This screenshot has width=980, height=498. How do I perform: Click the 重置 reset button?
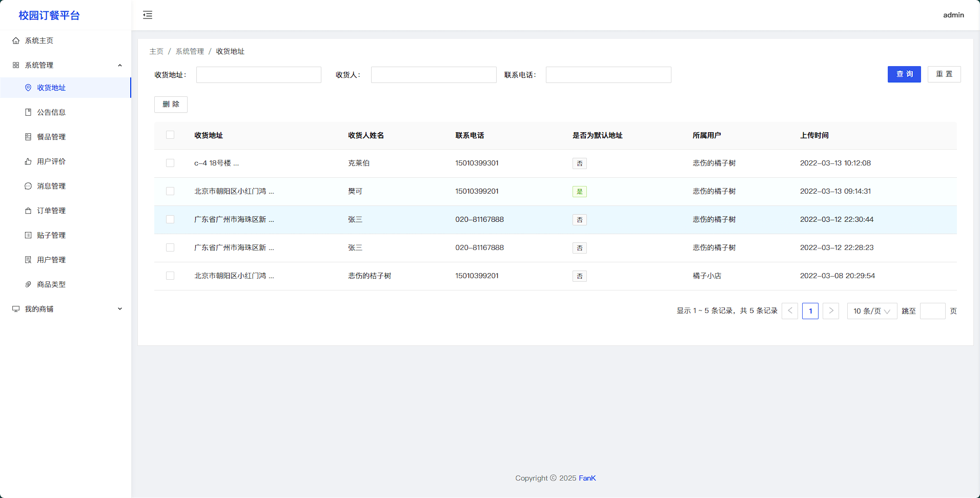point(944,74)
